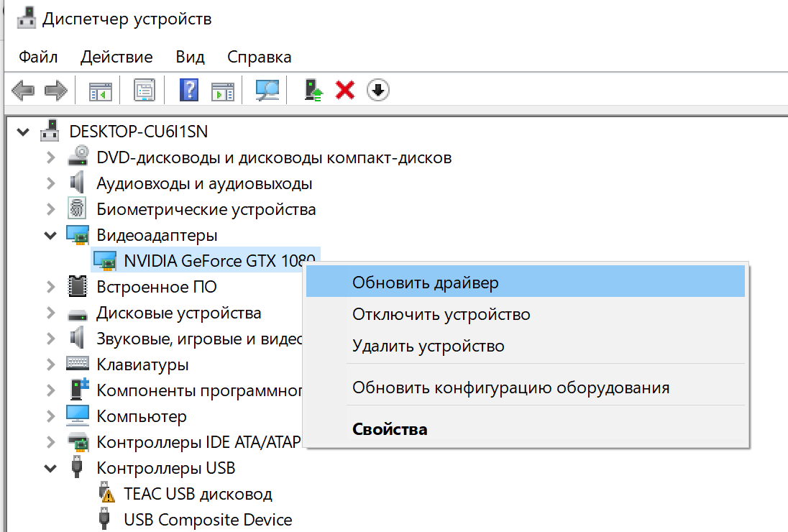This screenshot has width=788, height=532.
Task: Select USB Composite Device label
Action: (x=208, y=520)
